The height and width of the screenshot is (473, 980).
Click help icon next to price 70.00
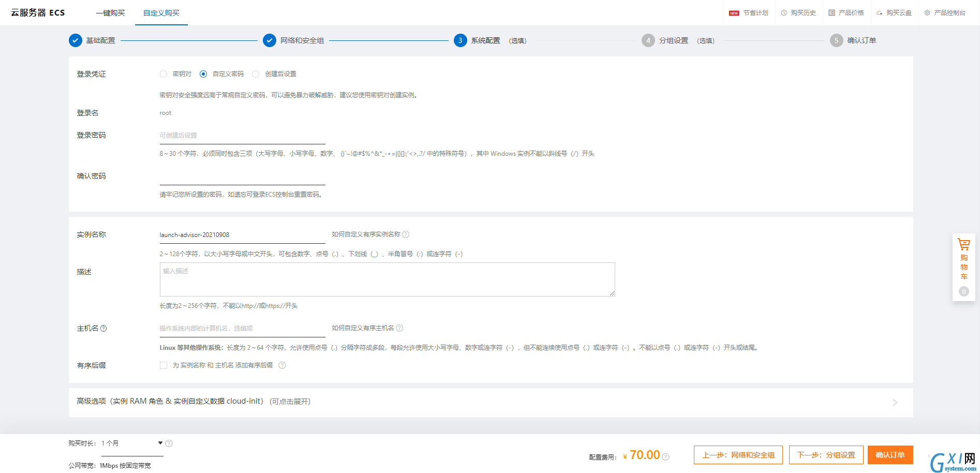(x=666, y=457)
